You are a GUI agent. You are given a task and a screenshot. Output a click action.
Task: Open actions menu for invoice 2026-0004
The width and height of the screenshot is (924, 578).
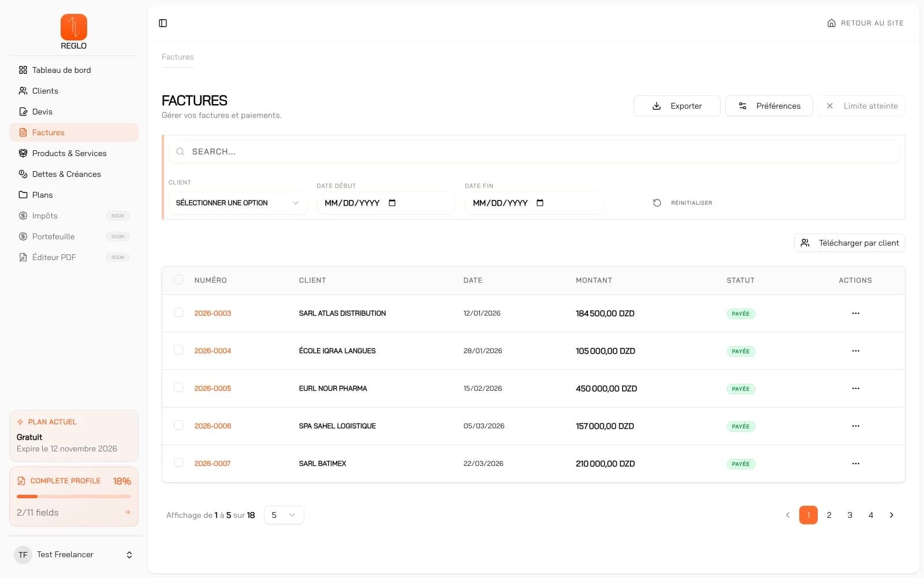point(856,351)
